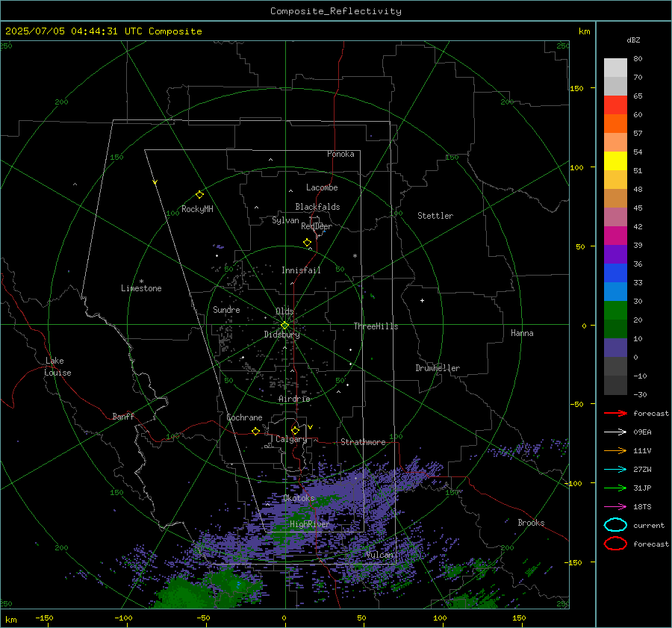The image size is (672, 628).
Task: Click the orange 111V arrow legend icon
Action: (615, 450)
